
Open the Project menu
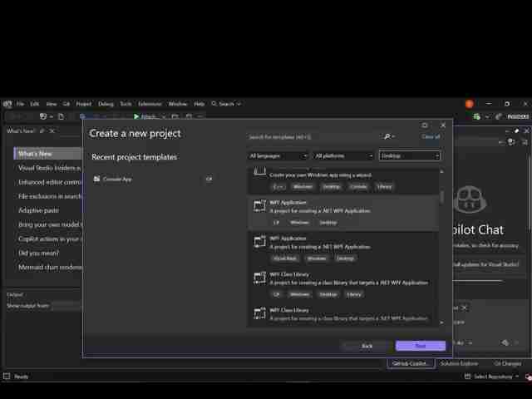point(83,104)
